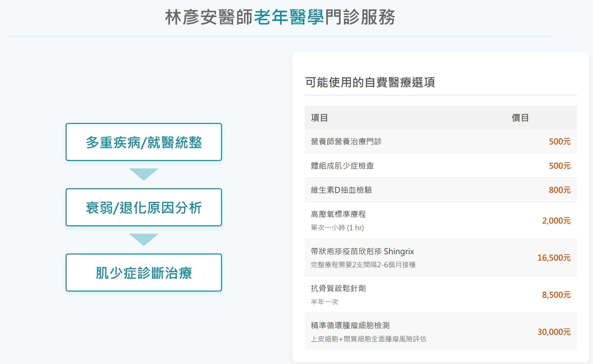
Task: Select the 體組成肌少症檢查 row label
Action: point(342,166)
